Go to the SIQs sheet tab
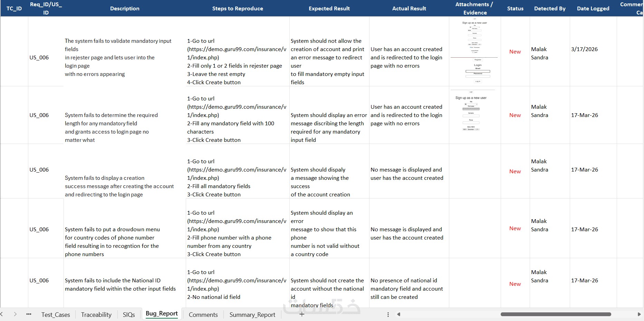Screen dimensions: 644x321 [129, 314]
